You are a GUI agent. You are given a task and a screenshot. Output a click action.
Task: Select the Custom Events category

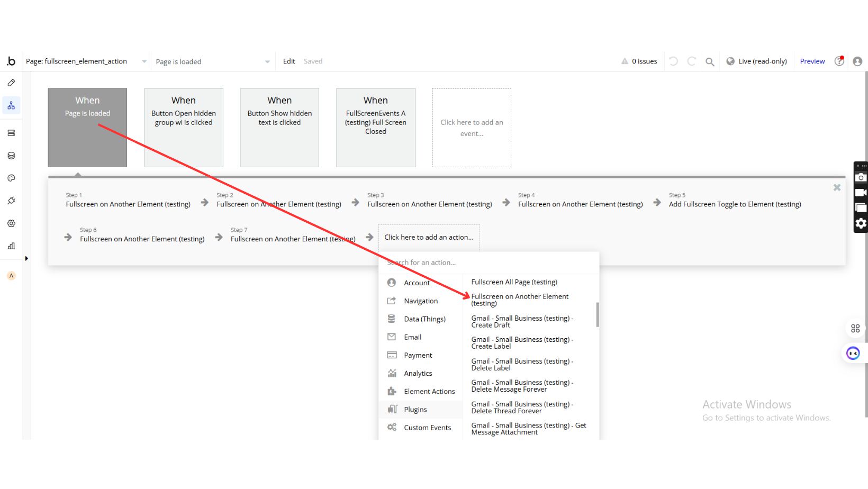(421, 428)
